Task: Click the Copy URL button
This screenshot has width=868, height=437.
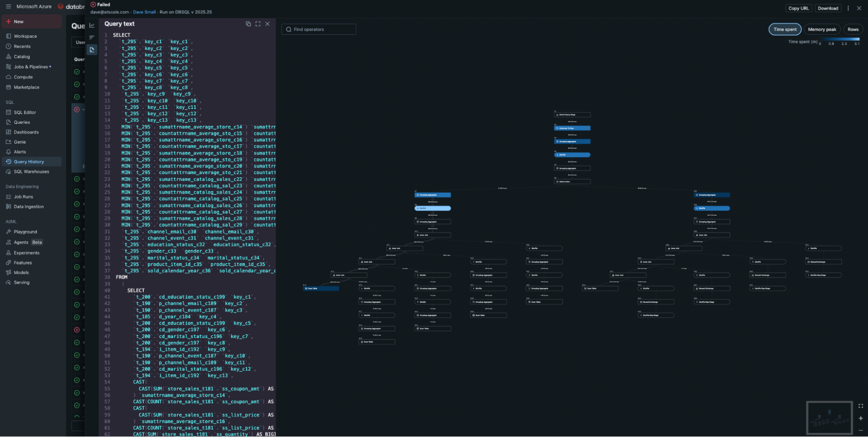Action: coord(799,8)
